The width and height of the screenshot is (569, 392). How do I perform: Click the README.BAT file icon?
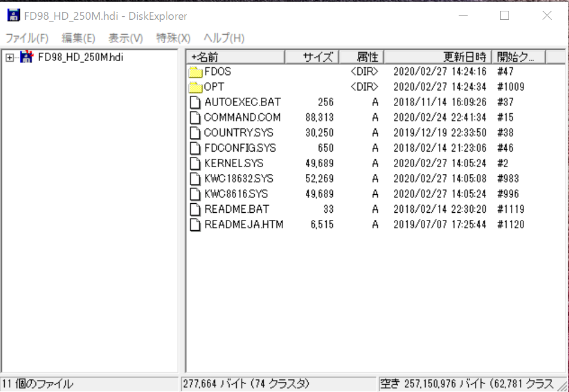tap(195, 209)
